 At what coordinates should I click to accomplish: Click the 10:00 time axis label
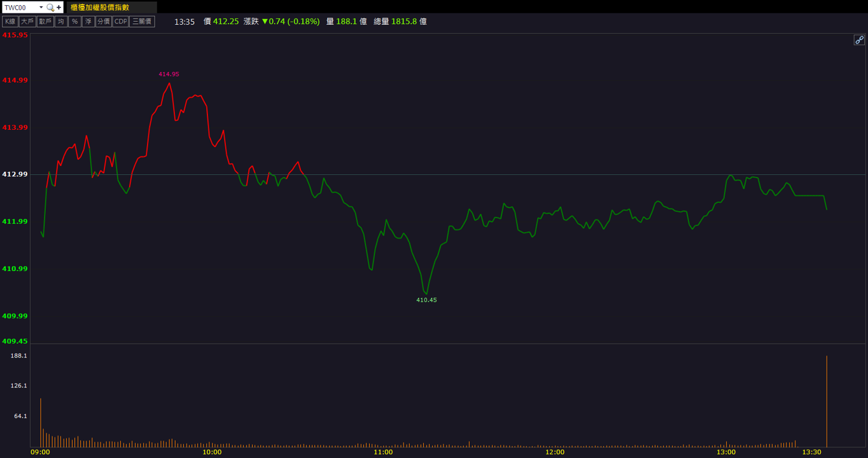(x=212, y=452)
